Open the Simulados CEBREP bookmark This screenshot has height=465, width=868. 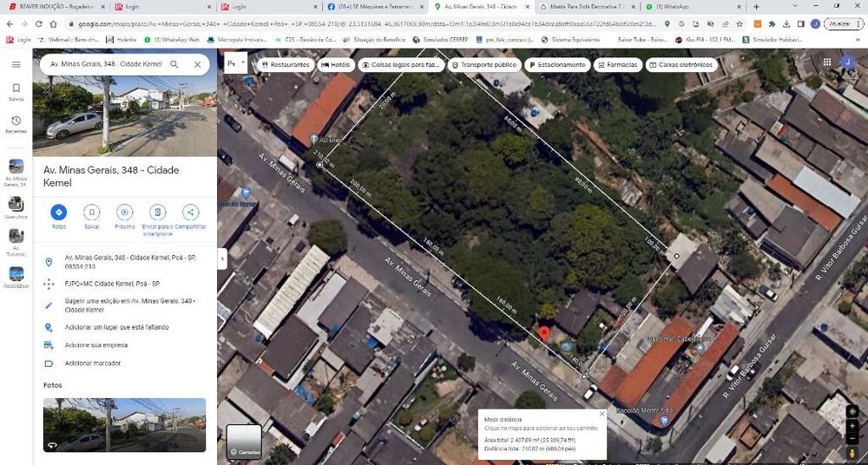[x=443, y=40]
